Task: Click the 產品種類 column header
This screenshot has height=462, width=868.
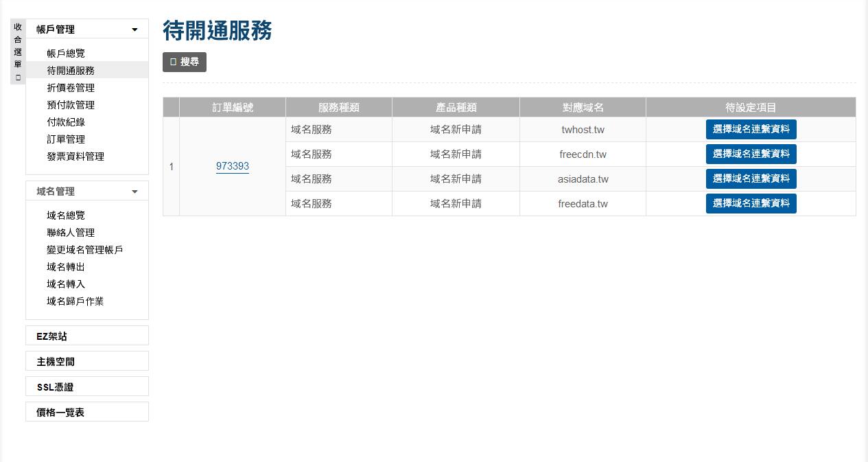Action: [456, 108]
